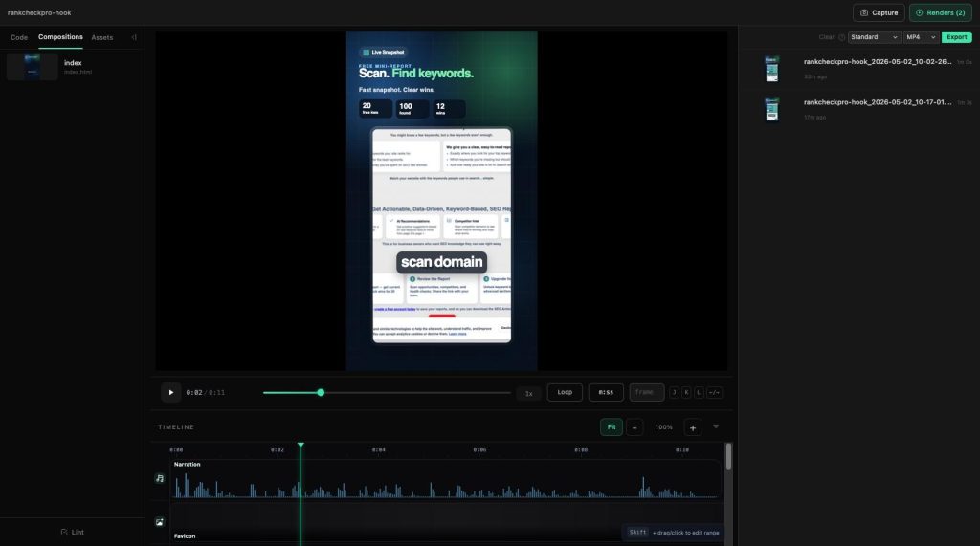Click the K shortcut key
This screenshot has width=980, height=546.
(x=686, y=392)
